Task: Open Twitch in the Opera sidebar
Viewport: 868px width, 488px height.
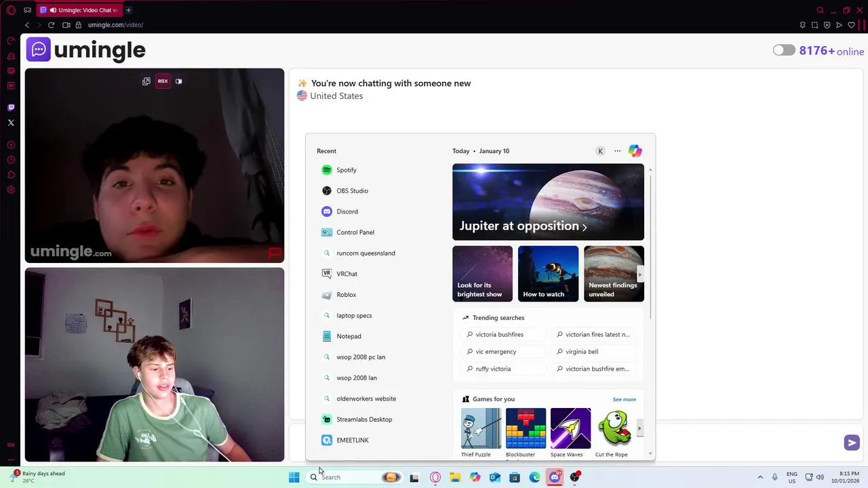Action: tap(11, 108)
